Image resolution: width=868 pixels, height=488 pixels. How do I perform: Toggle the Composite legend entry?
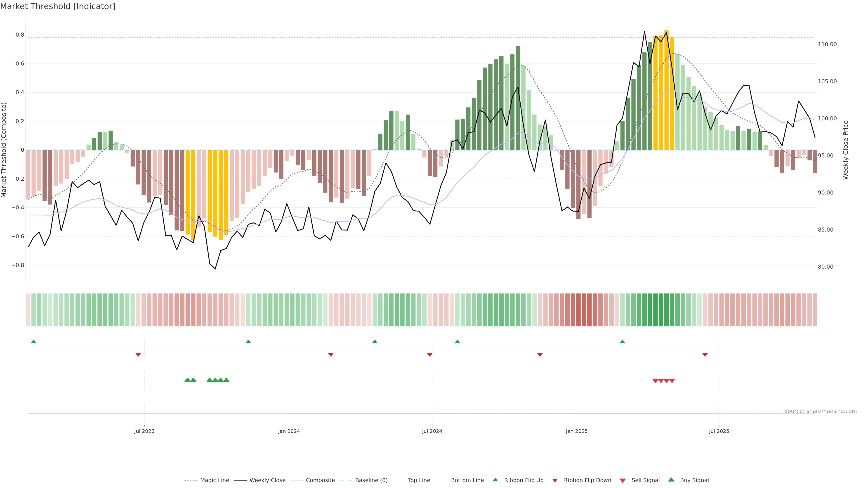point(320,480)
